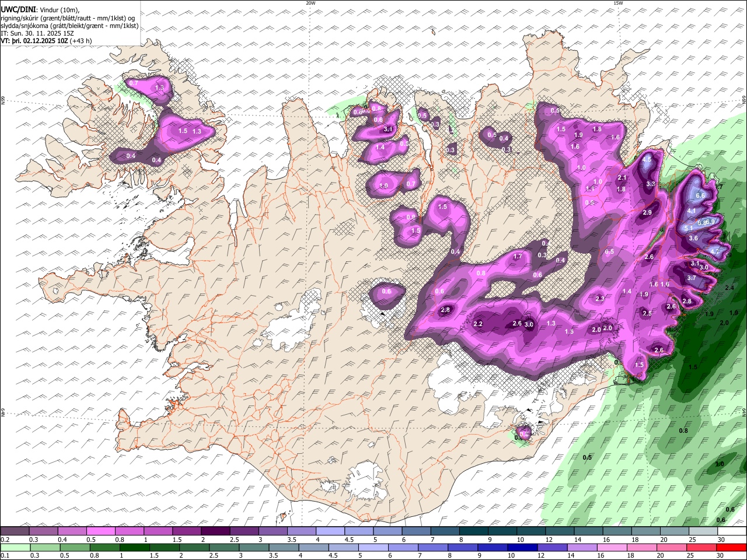
Task: Click the snow legend swatch between 0.2 and 0.3
Action: 15,531
